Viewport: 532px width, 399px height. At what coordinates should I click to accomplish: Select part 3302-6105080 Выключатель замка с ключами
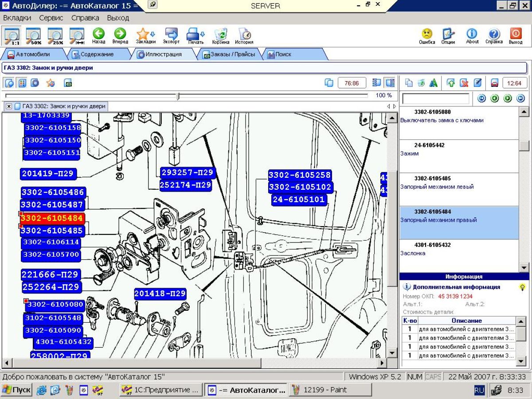pyautogui.click(x=459, y=123)
